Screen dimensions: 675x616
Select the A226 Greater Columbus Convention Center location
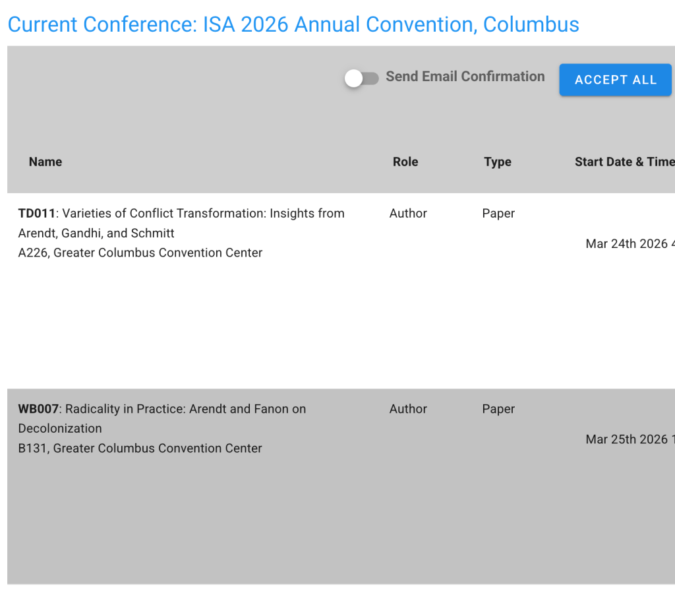(140, 253)
